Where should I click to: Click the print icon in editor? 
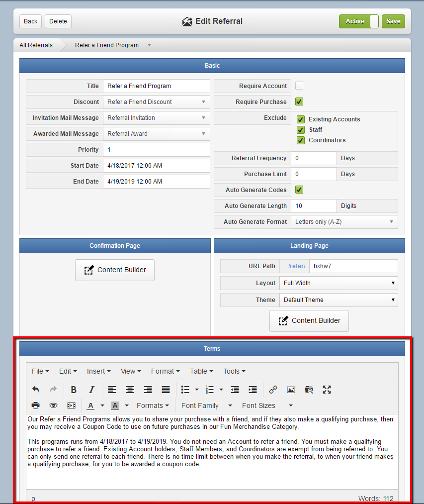point(36,405)
